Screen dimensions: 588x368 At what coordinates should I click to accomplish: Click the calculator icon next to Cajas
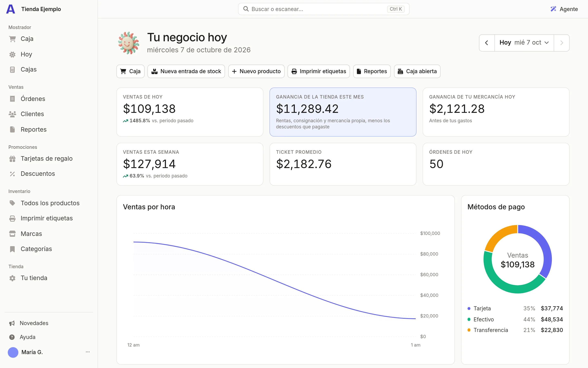click(x=12, y=70)
